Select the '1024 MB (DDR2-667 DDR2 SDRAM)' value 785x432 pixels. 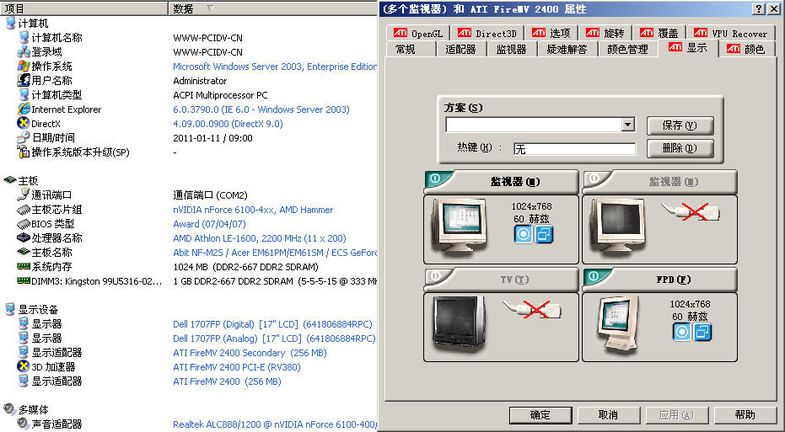(x=245, y=267)
